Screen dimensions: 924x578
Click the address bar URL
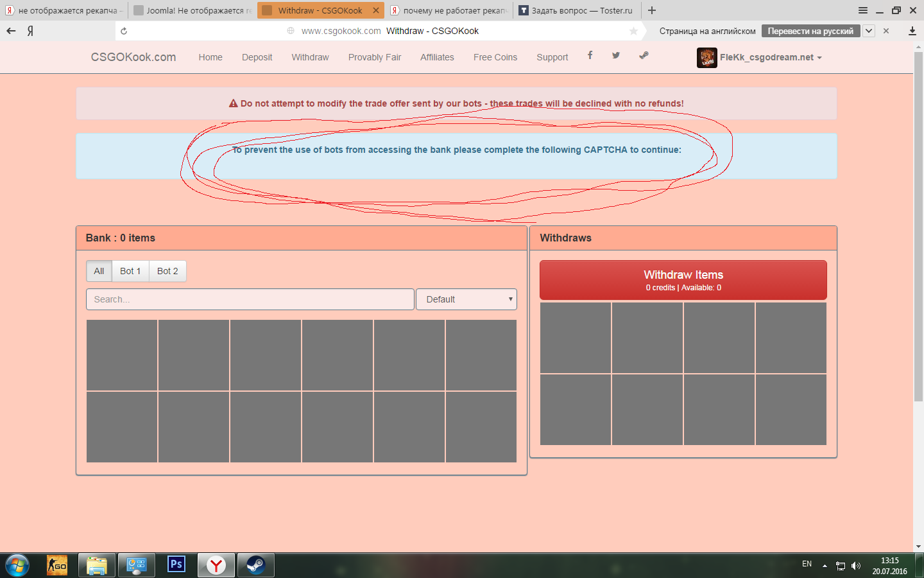pyautogui.click(x=341, y=31)
